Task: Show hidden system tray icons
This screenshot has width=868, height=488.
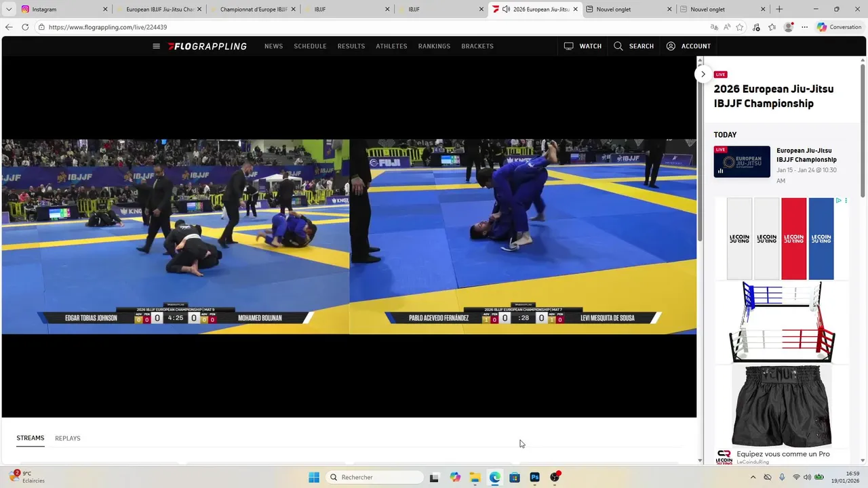Action: pos(753,477)
